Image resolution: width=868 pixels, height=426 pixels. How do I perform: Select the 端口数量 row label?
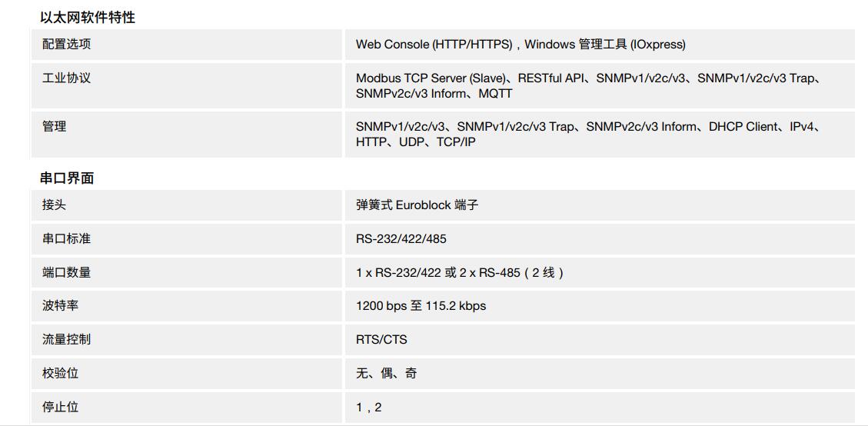coord(66,272)
